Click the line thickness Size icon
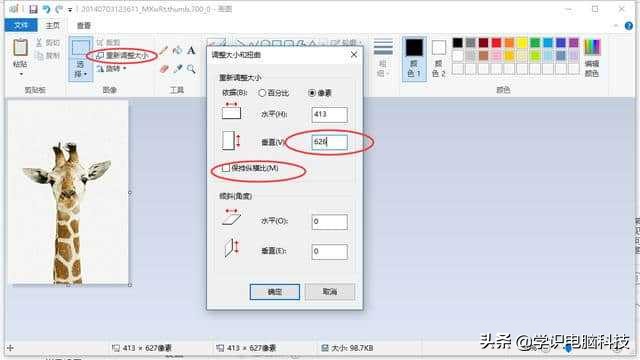This screenshot has width=640, height=360. (383, 47)
